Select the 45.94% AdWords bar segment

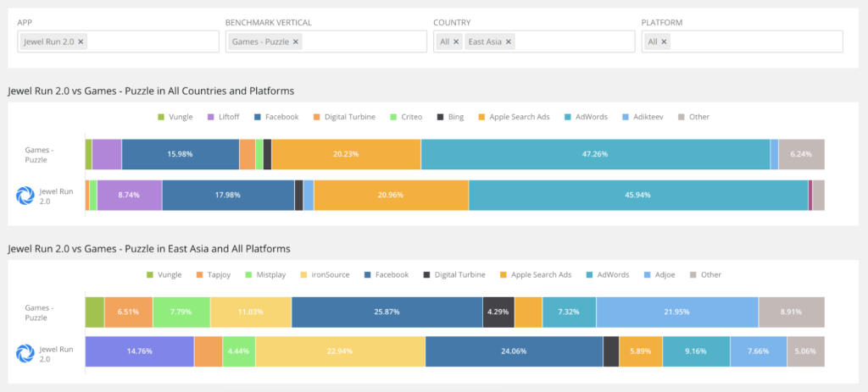click(x=638, y=196)
